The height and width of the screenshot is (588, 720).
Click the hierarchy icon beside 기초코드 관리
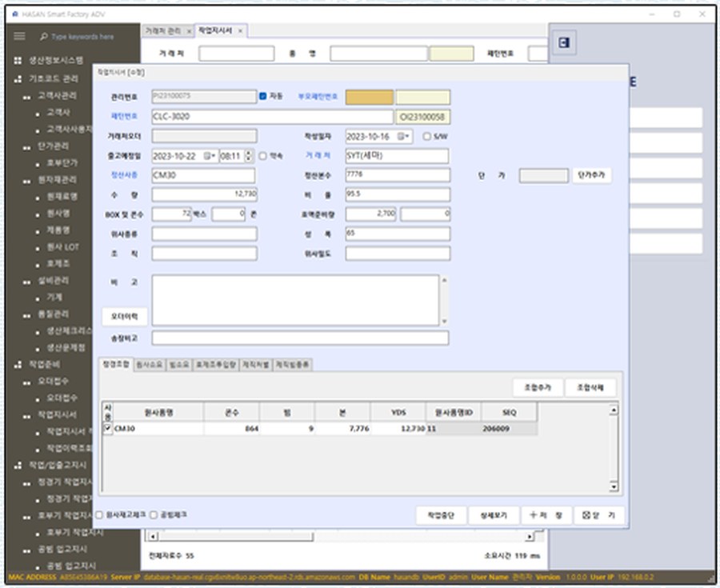18,79
